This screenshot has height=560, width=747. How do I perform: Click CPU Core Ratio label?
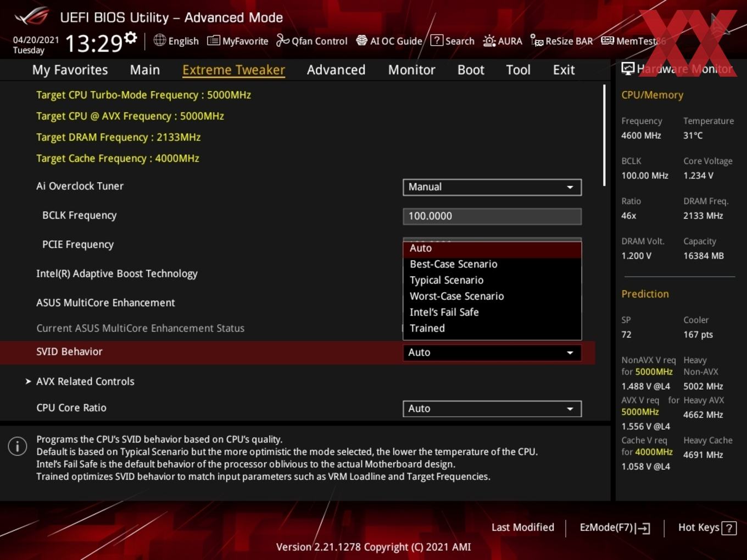point(71,407)
